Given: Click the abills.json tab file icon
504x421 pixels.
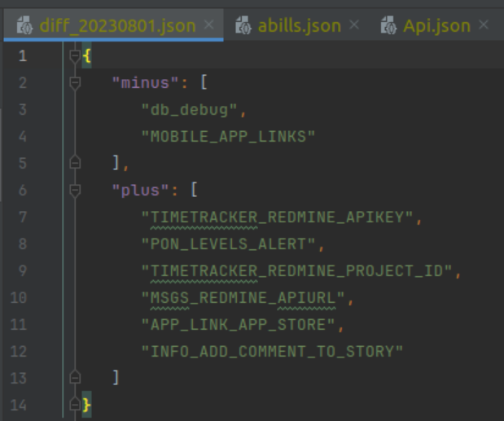Looking at the screenshot, I should coord(243,25).
